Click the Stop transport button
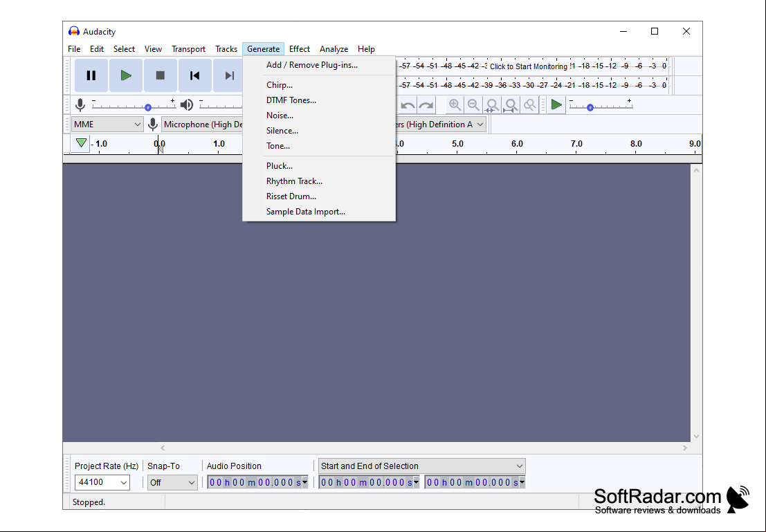The width and height of the screenshot is (766, 532). 161,75
